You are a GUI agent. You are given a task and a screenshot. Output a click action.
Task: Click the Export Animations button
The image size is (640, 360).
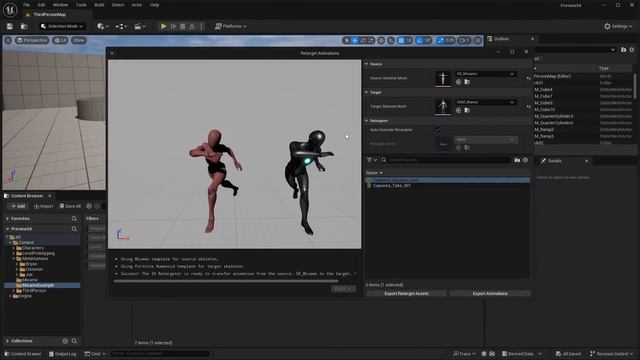coord(490,293)
